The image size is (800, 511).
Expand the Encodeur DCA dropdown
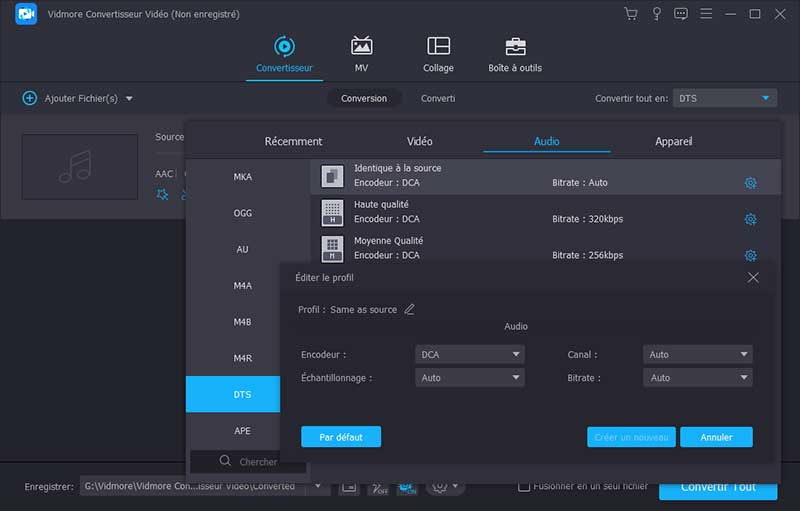pyautogui.click(x=469, y=354)
